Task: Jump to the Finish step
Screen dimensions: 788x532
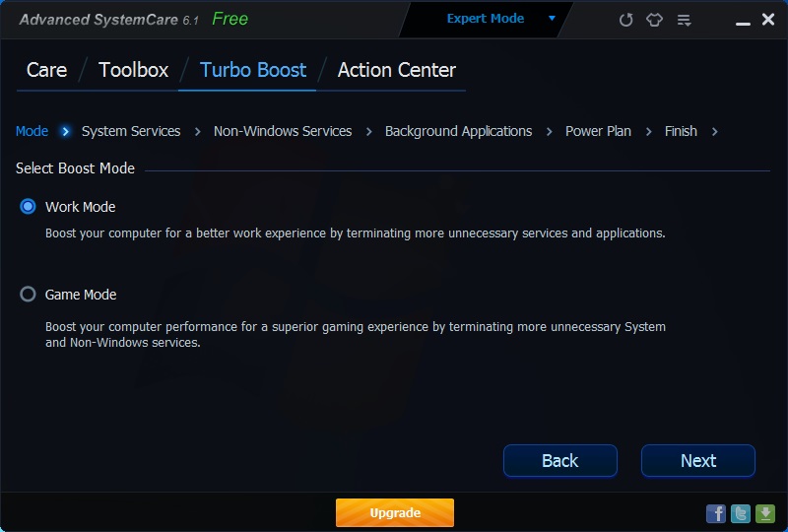Action: [681, 131]
